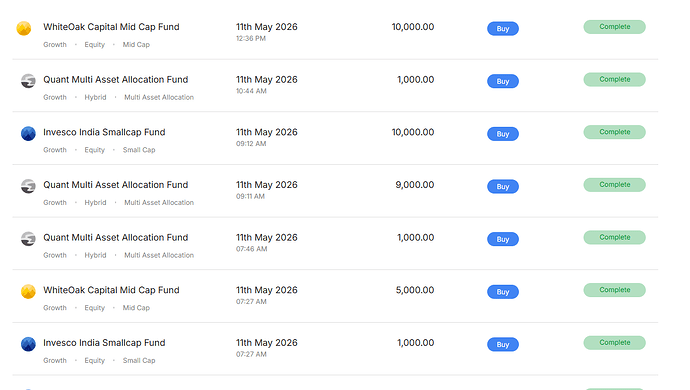Open WhiteOak Capital Mid Cap Fund 10,000.00 order
This screenshot has width=690, height=390.
(111, 27)
